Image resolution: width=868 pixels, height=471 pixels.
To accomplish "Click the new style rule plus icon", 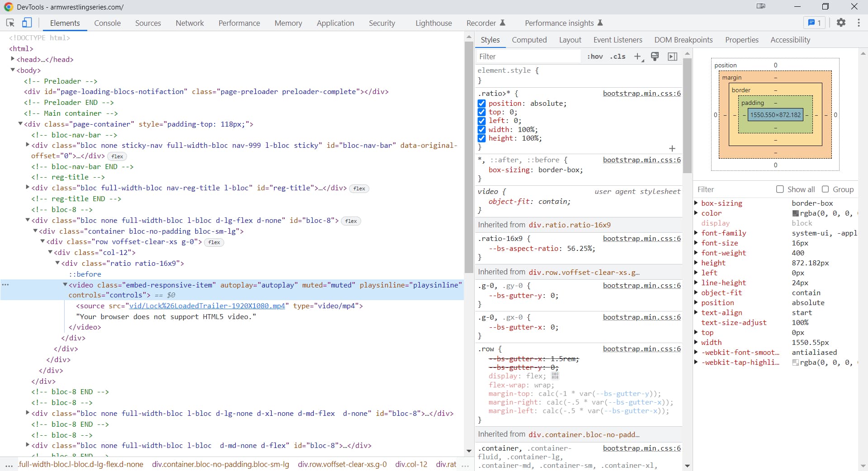I will coord(638,57).
